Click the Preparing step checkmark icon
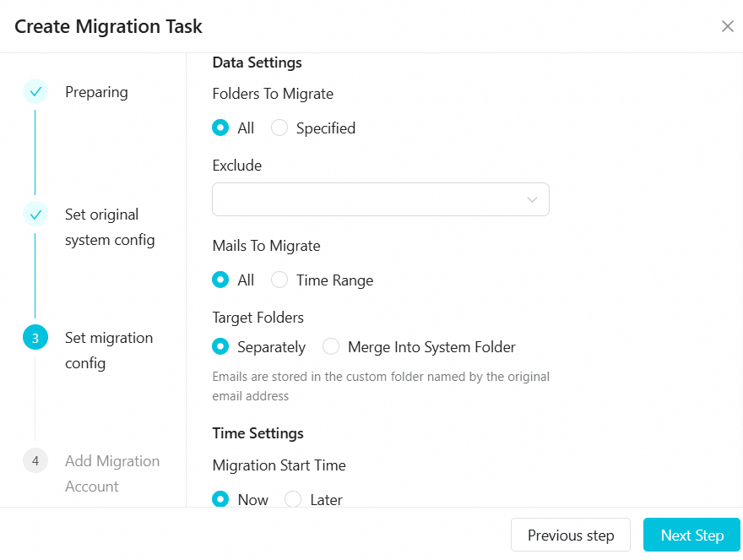This screenshot has height=560, width=743. (35, 92)
